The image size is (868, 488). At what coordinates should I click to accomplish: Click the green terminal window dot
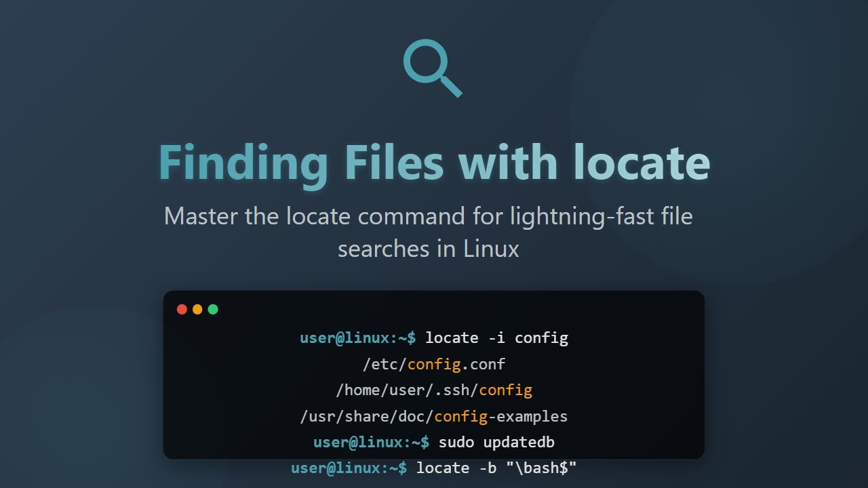tap(213, 309)
